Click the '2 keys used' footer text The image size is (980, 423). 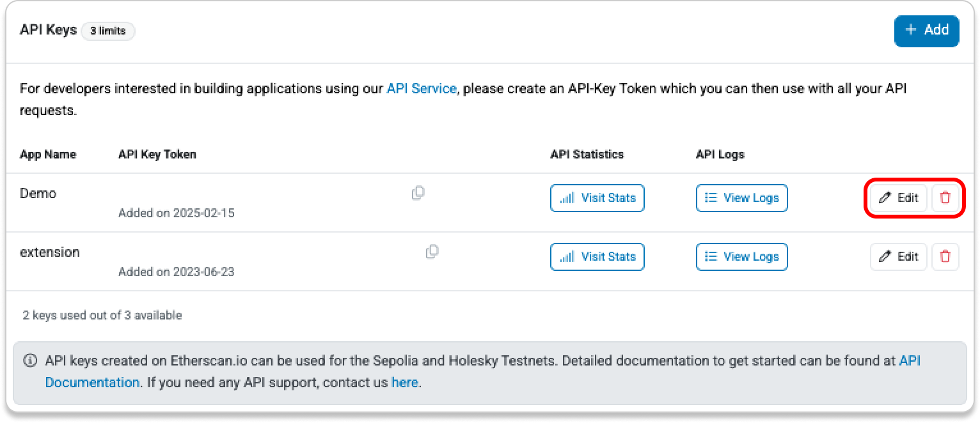tap(102, 315)
